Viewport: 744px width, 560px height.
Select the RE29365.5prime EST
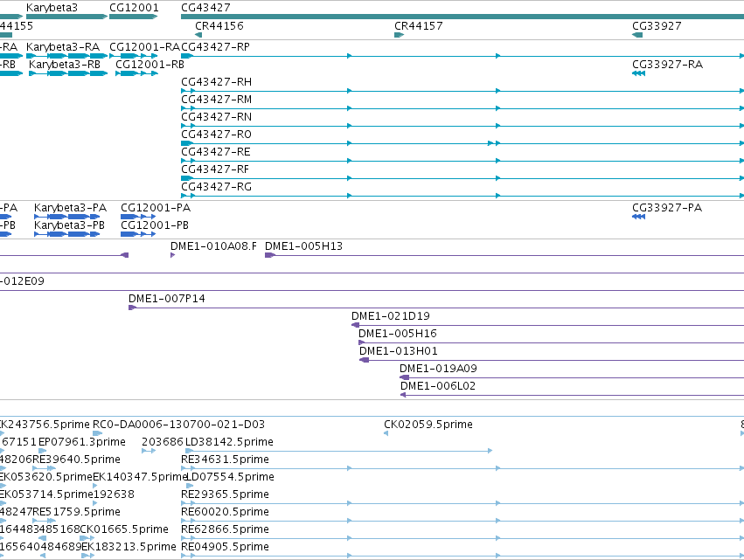pyautogui.click(x=462, y=503)
